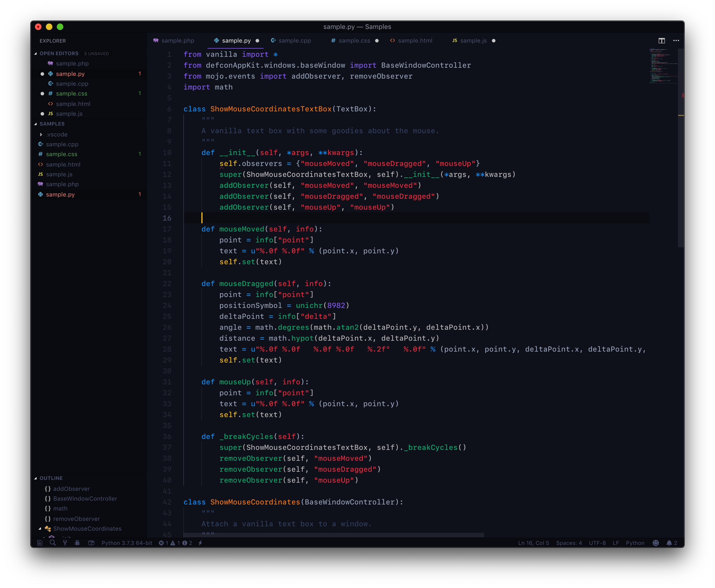Screen dimensions: 715x588
Task: Open the Extensions box icon
Action: [x=91, y=543]
